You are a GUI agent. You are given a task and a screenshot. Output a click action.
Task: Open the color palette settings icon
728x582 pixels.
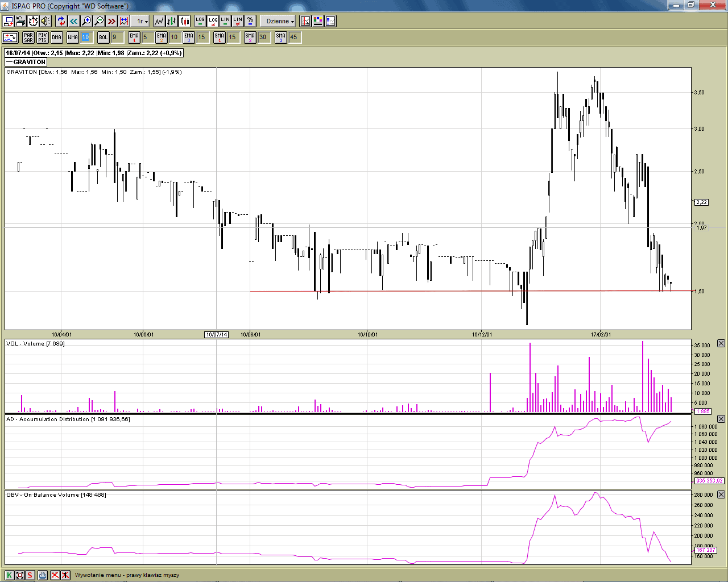click(318, 21)
